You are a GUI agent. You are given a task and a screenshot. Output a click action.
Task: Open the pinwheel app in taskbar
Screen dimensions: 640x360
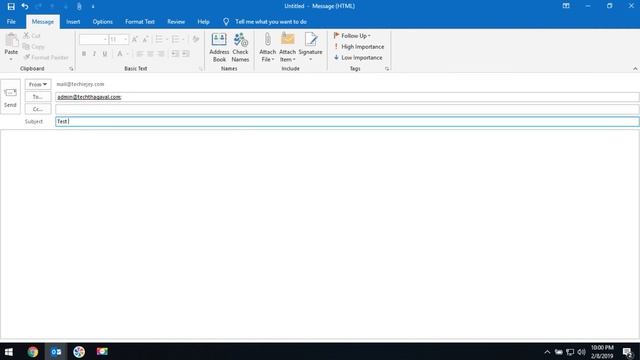click(x=79, y=351)
